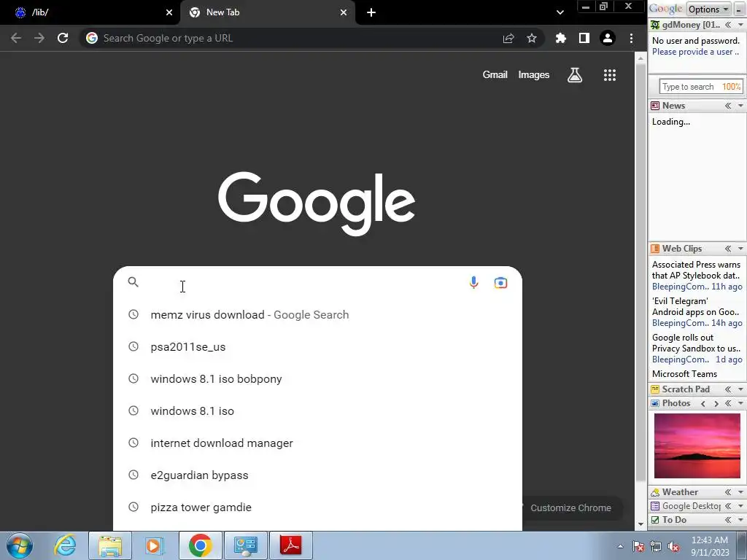Expand the News gadget with chevrons
The image size is (747, 560).
(x=728, y=106)
